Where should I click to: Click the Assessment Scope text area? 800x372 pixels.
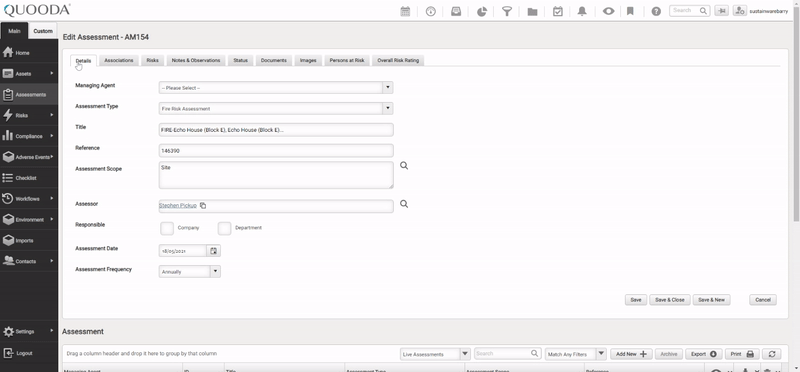276,175
